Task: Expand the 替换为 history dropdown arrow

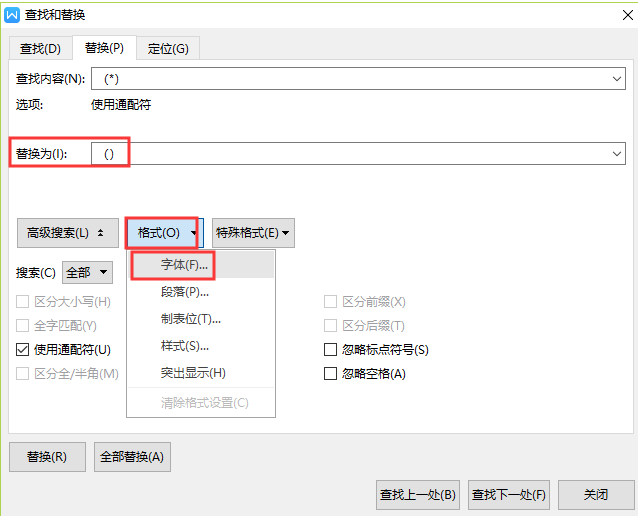Action: click(617, 153)
